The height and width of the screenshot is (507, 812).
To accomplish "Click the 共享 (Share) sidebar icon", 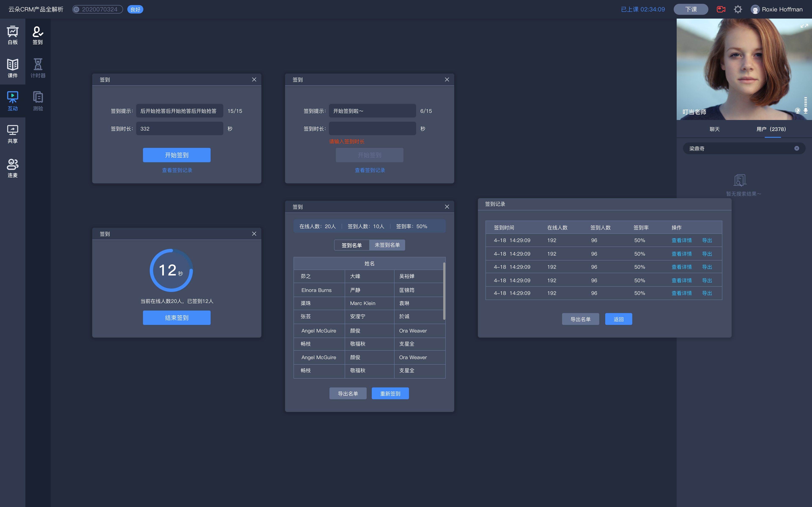I will click(13, 133).
